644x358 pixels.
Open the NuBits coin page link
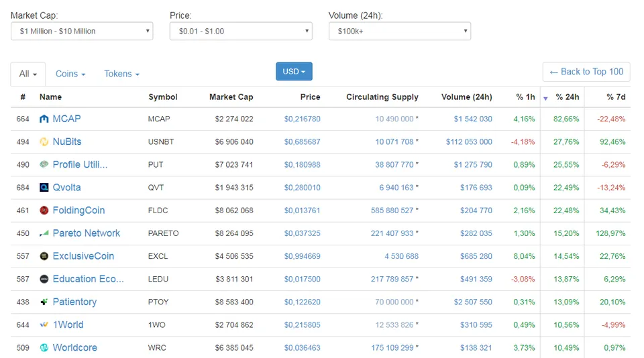coord(67,141)
